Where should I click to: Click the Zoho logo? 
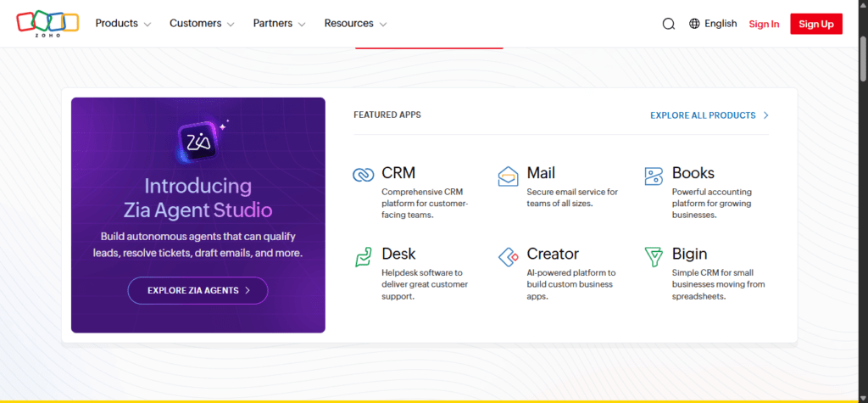coord(47,23)
